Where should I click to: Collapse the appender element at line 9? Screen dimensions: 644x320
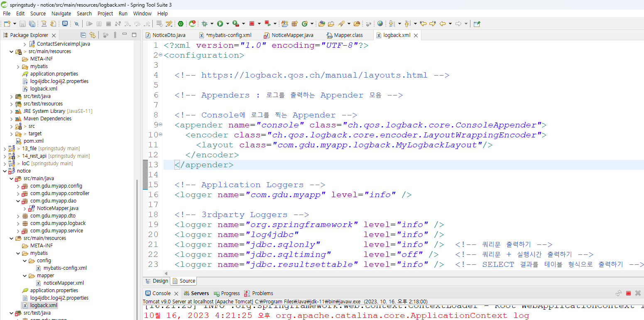[161, 125]
